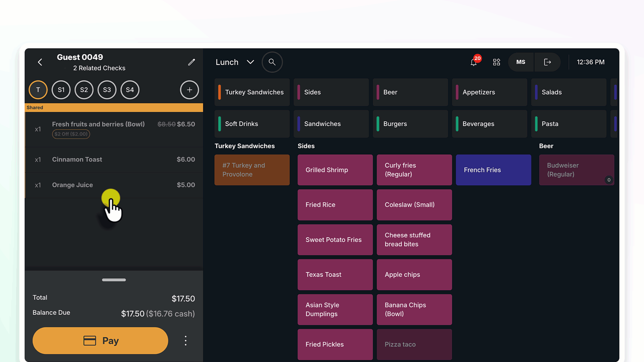Select Orange Juice order line
This screenshot has width=644, height=362.
(x=114, y=185)
